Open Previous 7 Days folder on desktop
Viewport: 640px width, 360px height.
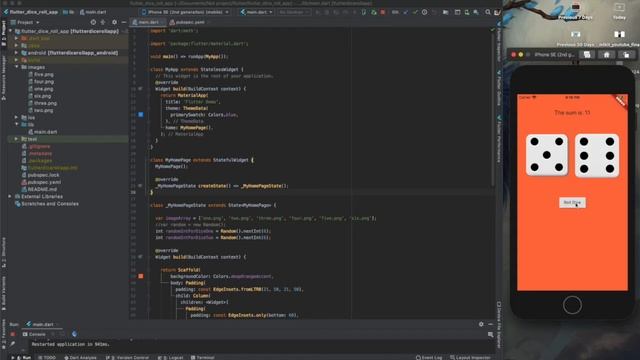click(576, 11)
